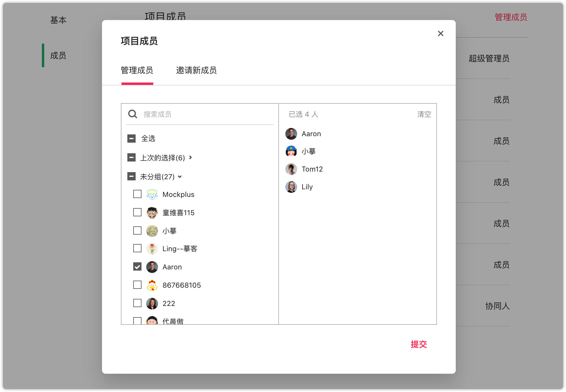Check the Mockplus member checkbox
This screenshot has width=566, height=392.
(137, 194)
